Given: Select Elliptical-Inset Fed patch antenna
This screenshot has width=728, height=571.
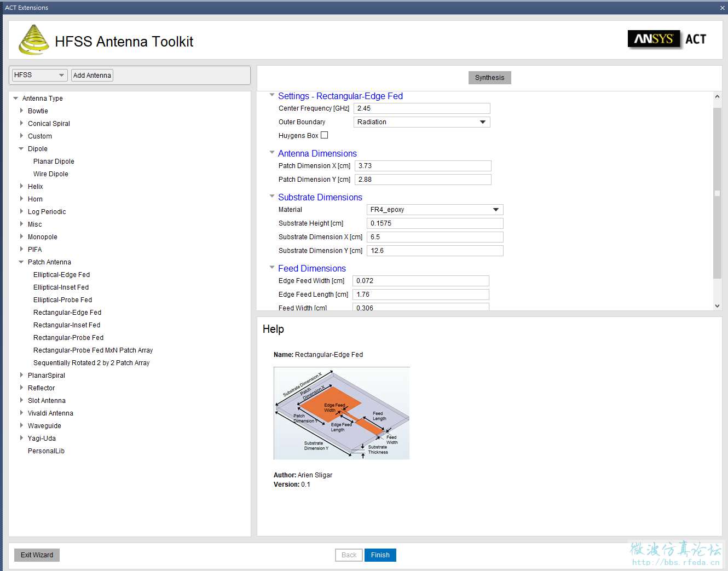Looking at the screenshot, I should point(61,287).
